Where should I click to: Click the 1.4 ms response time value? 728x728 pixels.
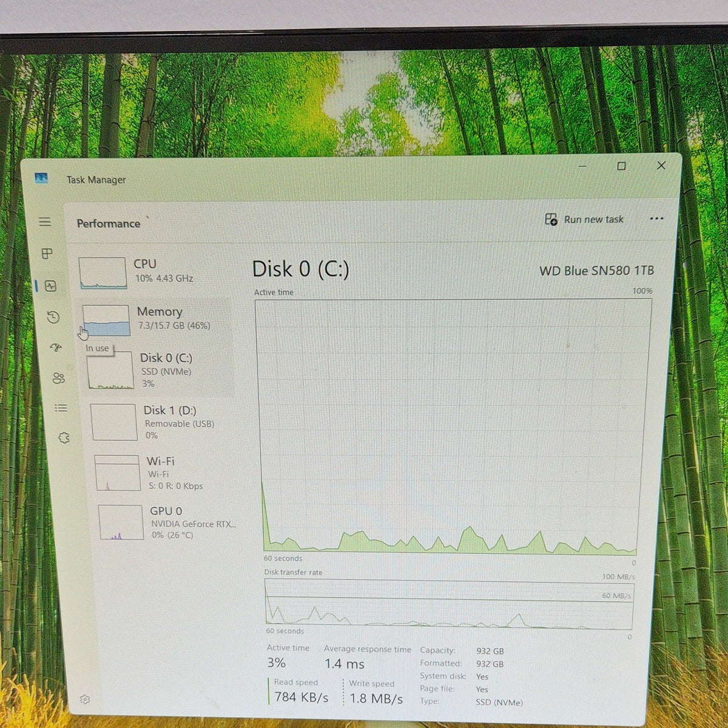tap(345, 664)
